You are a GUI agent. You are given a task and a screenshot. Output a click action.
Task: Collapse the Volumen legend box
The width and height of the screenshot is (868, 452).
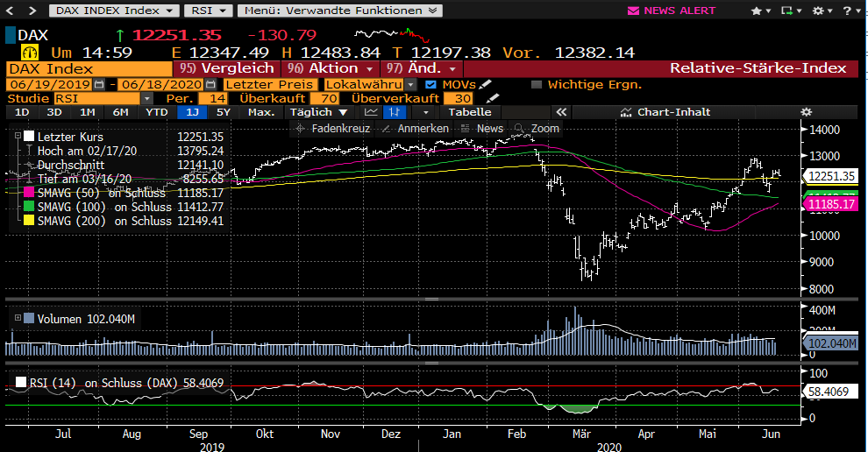(x=18, y=318)
